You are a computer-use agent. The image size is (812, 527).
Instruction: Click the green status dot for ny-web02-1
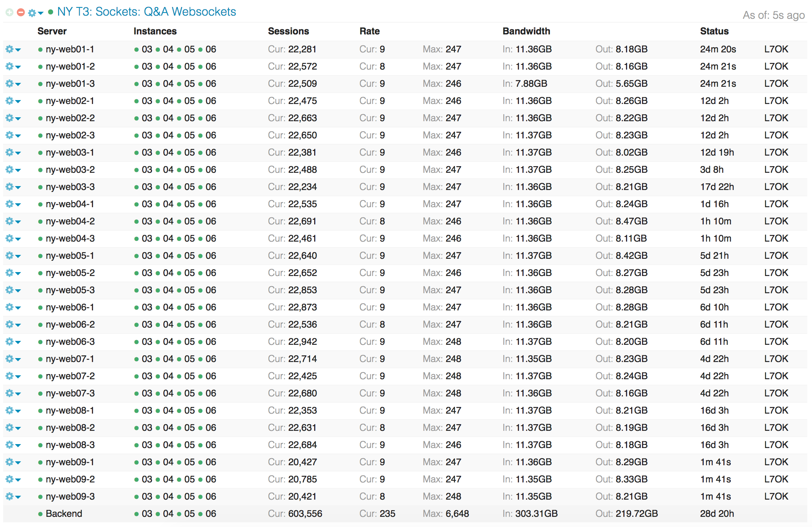(40, 100)
